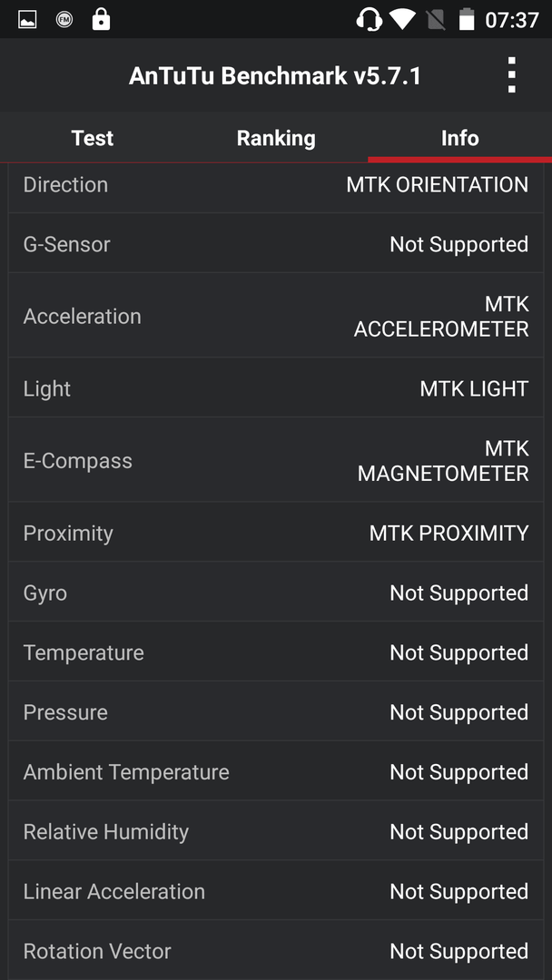The width and height of the screenshot is (552, 980).
Task: Switch to the Test tab
Action: coord(93,138)
